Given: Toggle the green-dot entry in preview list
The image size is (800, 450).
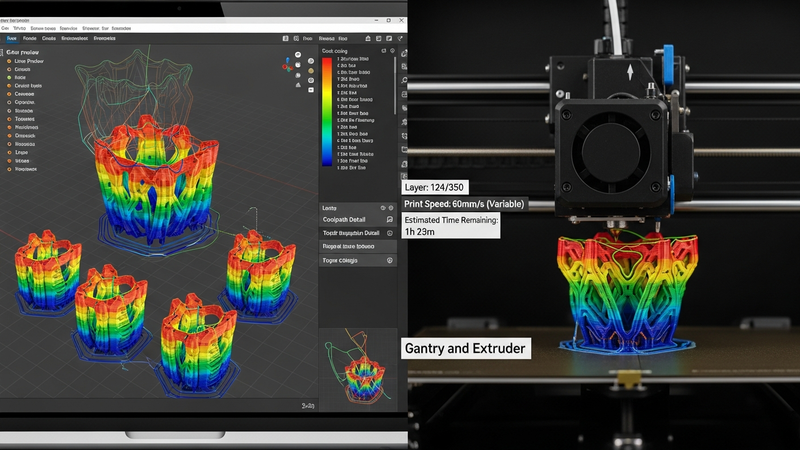Looking at the screenshot, I should (x=9, y=78).
